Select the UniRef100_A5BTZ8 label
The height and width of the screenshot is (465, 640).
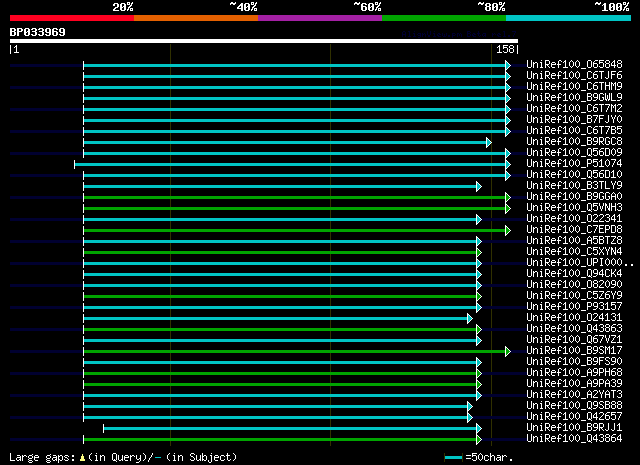click(x=574, y=241)
